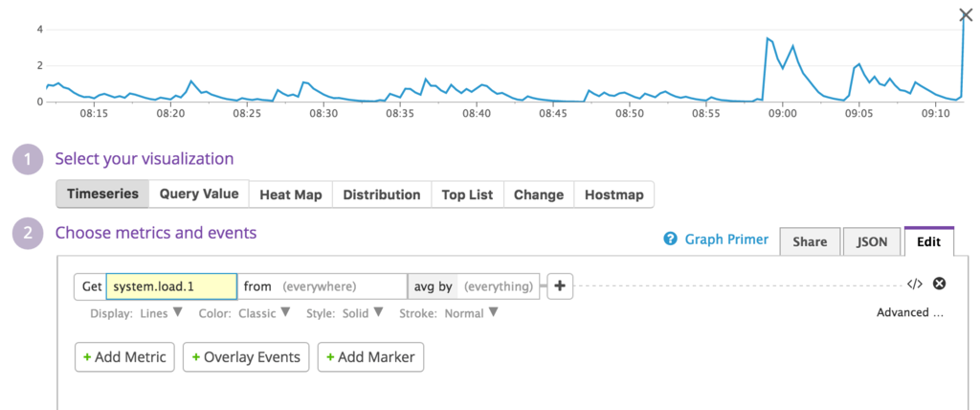Switch to the JSON tab
The width and height of the screenshot is (980, 410).
871,242
